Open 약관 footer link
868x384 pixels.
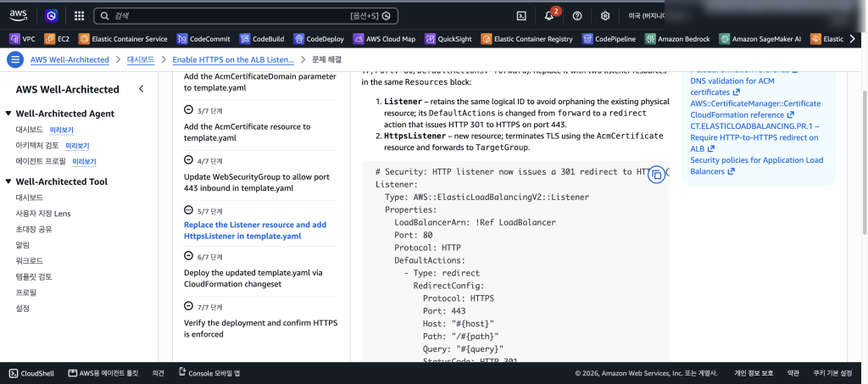[x=793, y=374]
